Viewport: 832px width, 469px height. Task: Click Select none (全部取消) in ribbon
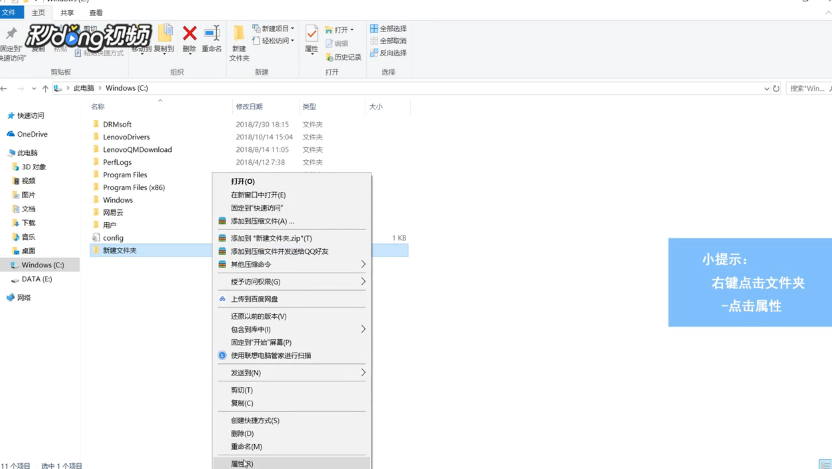pyautogui.click(x=388, y=41)
